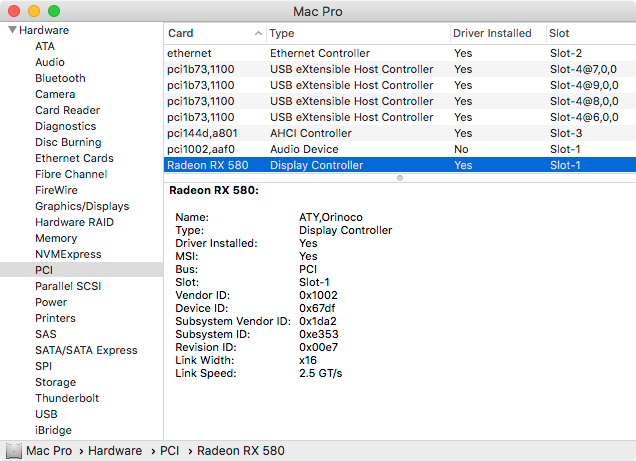This screenshot has width=636, height=461.
Task: Click Mac Pro in the path bar
Action: point(49,451)
